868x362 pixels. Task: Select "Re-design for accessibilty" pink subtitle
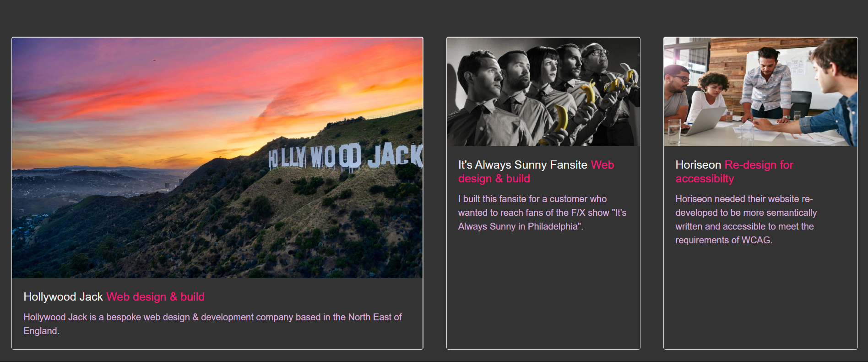click(x=734, y=172)
